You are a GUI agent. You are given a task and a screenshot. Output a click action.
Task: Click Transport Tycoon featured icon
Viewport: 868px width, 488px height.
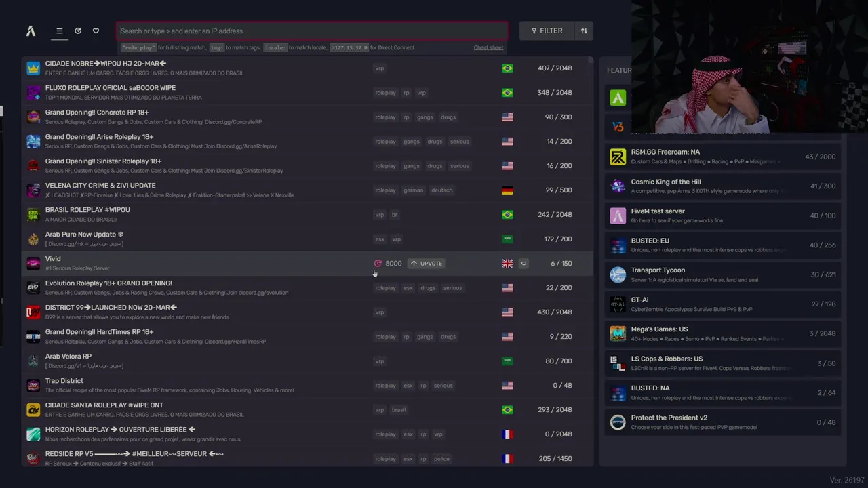pyautogui.click(x=618, y=274)
